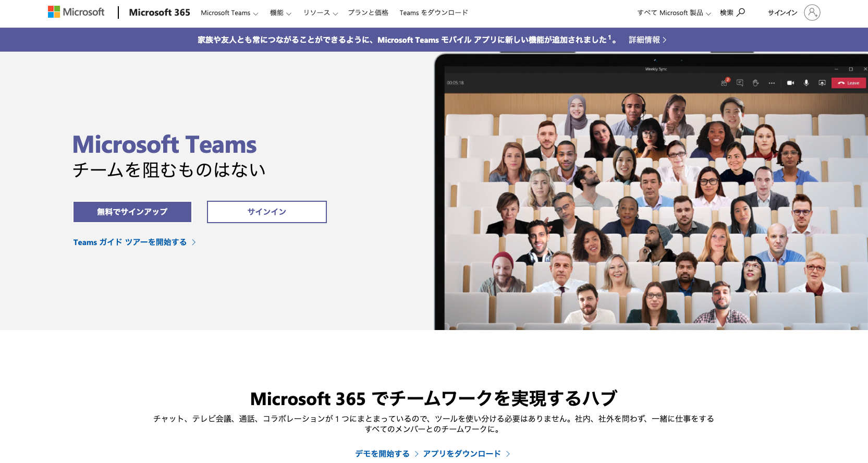
Task: Expand the Microsoft Teams dropdown menu
Action: coord(229,13)
